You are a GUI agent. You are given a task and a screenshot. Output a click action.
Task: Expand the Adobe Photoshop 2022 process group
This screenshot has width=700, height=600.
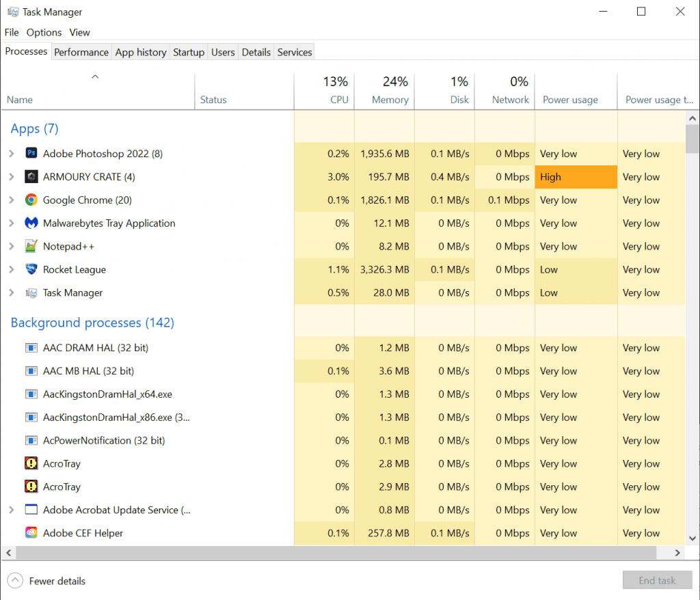(12, 154)
